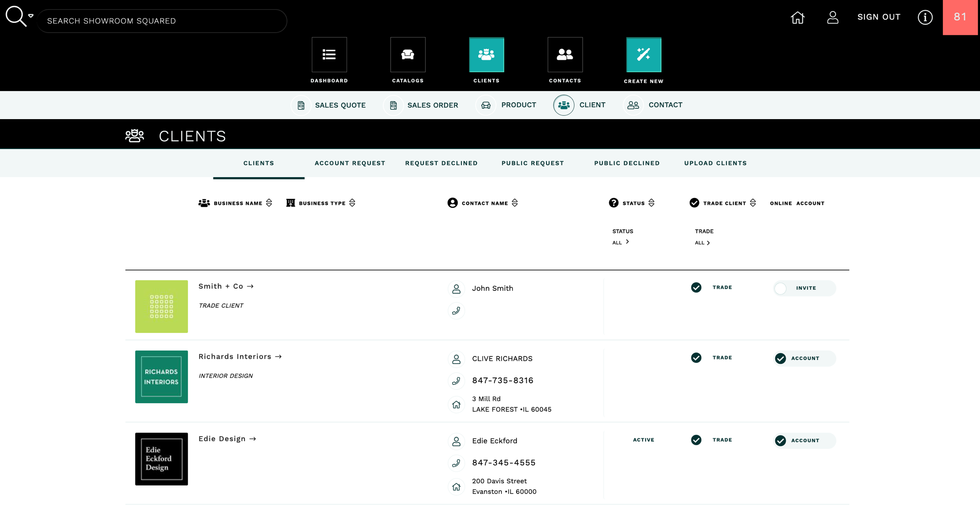The image size is (980, 505).
Task: Click the info circle icon
Action: coord(925,17)
